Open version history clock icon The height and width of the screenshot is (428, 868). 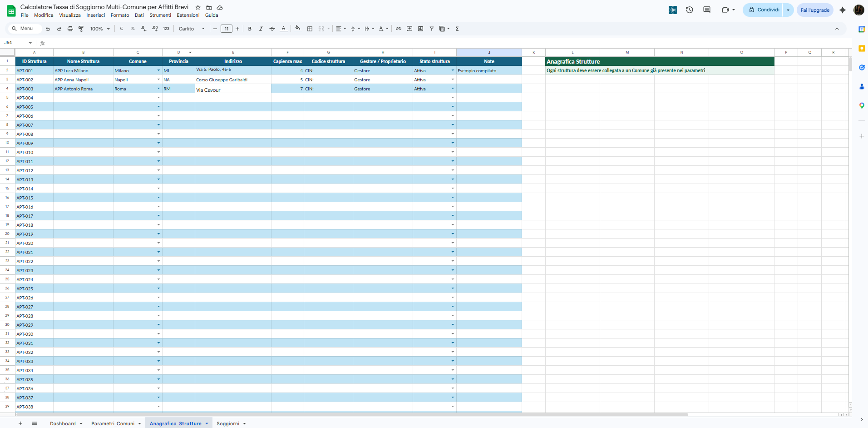689,10
